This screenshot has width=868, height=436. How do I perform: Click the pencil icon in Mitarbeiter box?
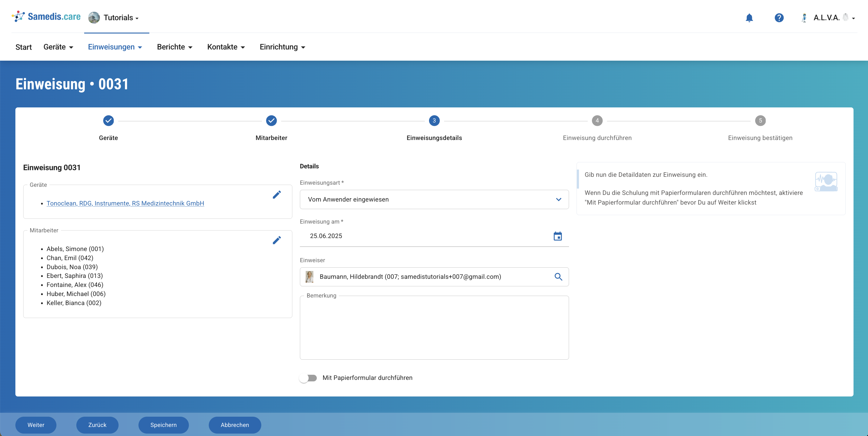click(x=277, y=240)
